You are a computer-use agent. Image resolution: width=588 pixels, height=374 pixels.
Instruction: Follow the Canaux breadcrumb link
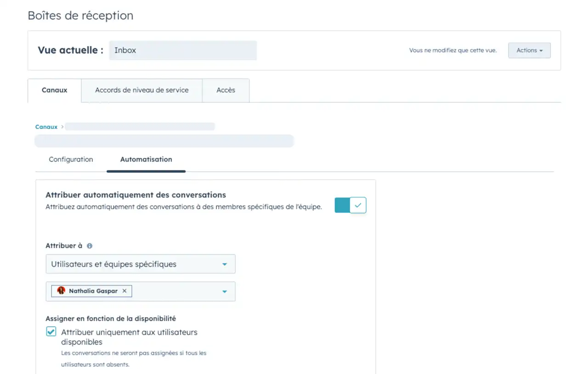46,127
